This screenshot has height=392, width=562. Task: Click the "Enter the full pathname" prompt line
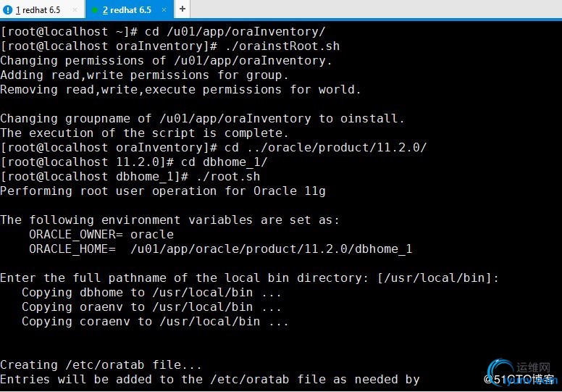(x=249, y=278)
